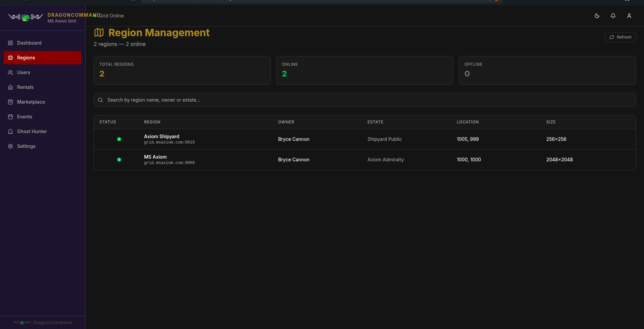Click the DragonCommand dragon logo
644x329 pixels.
pos(26,17)
